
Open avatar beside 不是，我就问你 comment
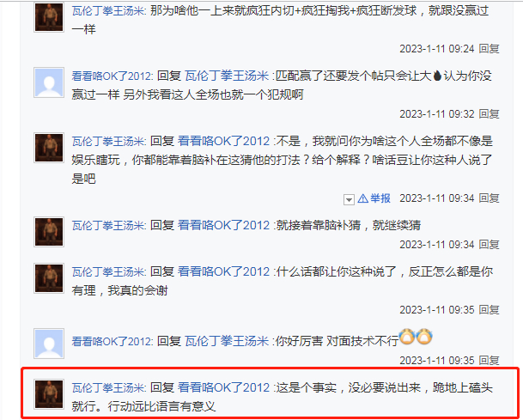tap(49, 148)
